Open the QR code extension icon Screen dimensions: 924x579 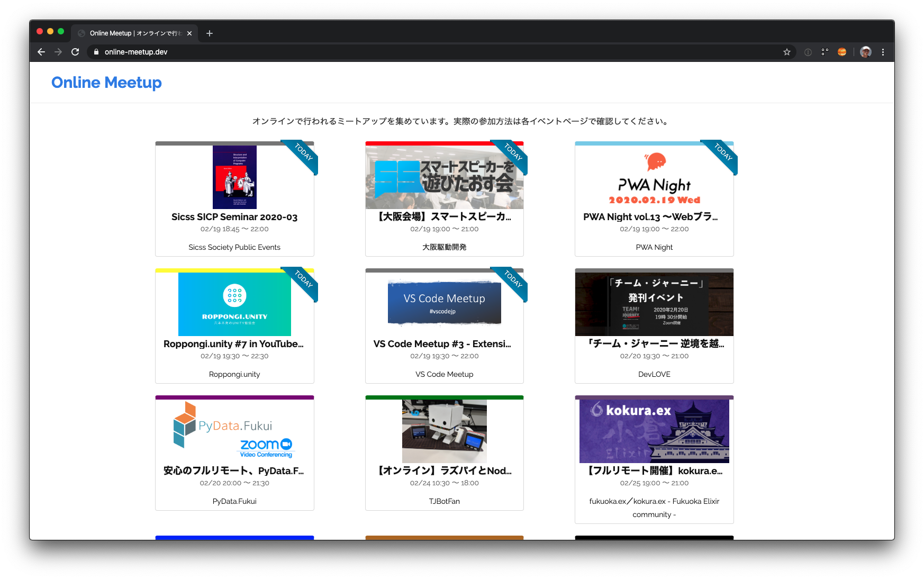point(825,52)
